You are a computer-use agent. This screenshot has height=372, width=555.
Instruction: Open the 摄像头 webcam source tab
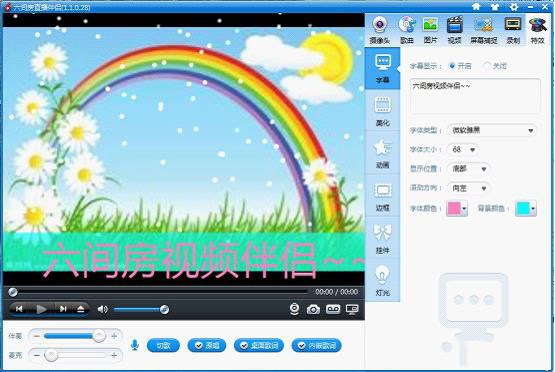379,30
